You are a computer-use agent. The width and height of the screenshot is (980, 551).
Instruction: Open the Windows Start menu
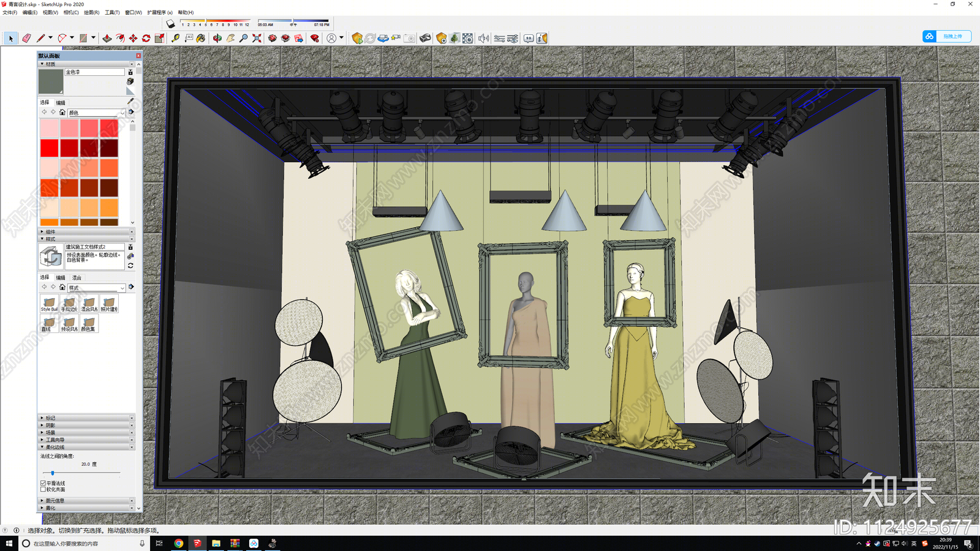9,543
